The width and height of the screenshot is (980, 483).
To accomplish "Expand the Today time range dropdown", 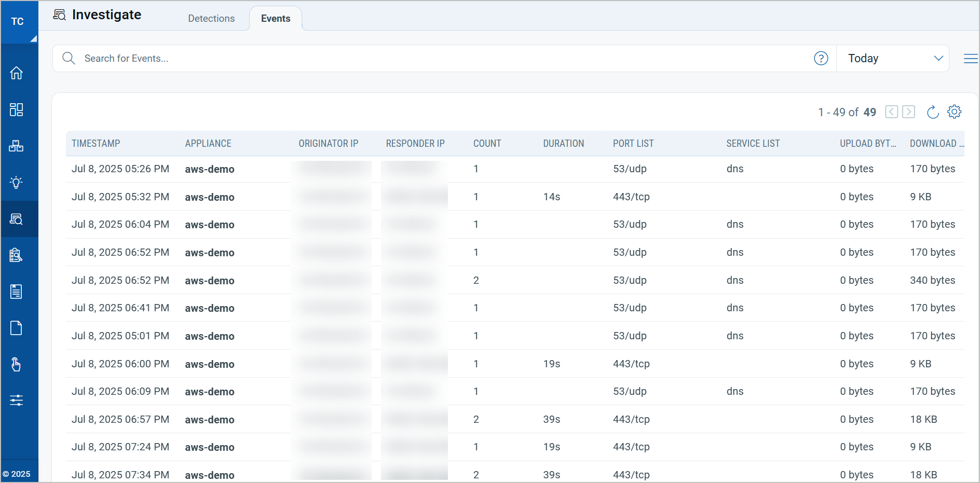I will tap(893, 58).
